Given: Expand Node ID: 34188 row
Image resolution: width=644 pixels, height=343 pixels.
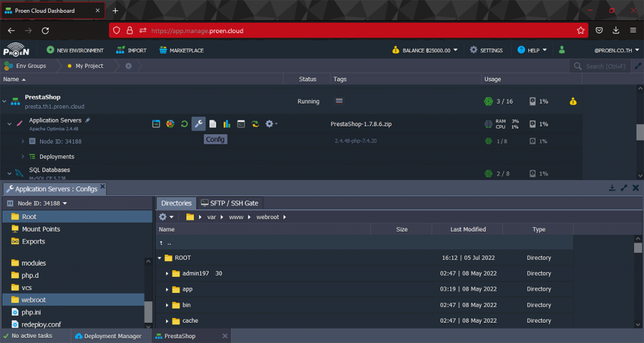Looking at the screenshot, I should pos(23,141).
